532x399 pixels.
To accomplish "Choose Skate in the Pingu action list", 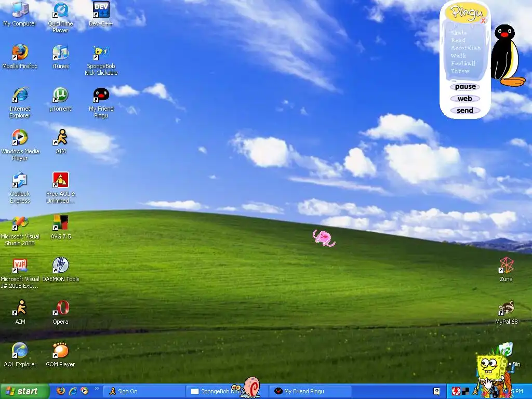I will [x=459, y=33].
